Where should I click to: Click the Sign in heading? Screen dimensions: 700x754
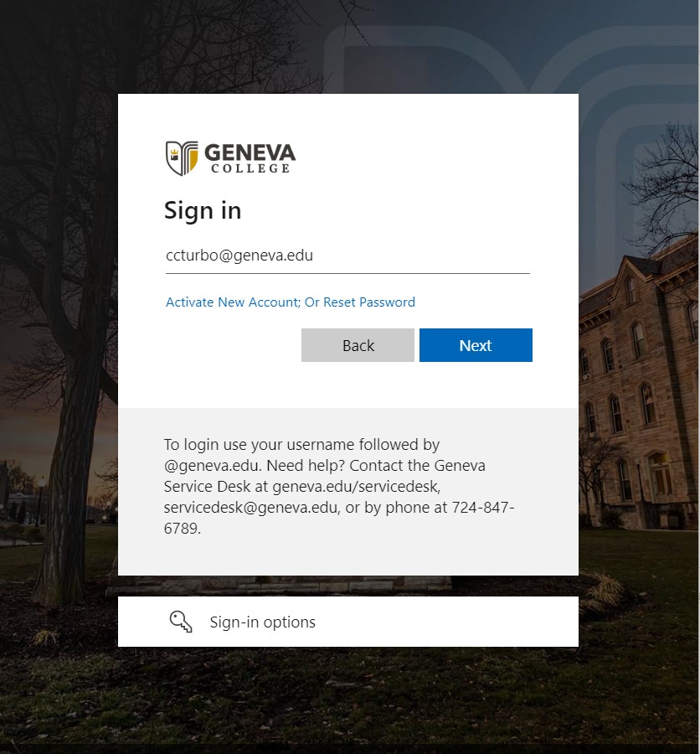tap(202, 211)
